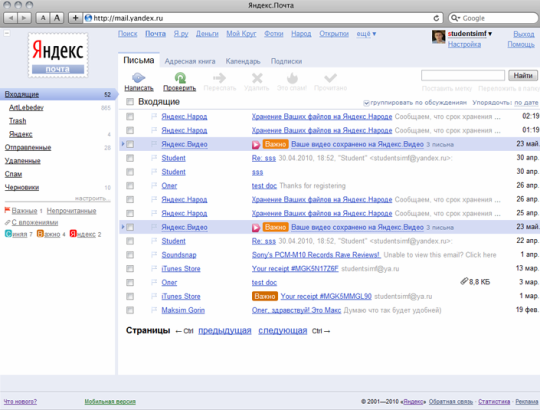Click the flag icon in Soundsnap row
540x410 pixels.
(154, 254)
